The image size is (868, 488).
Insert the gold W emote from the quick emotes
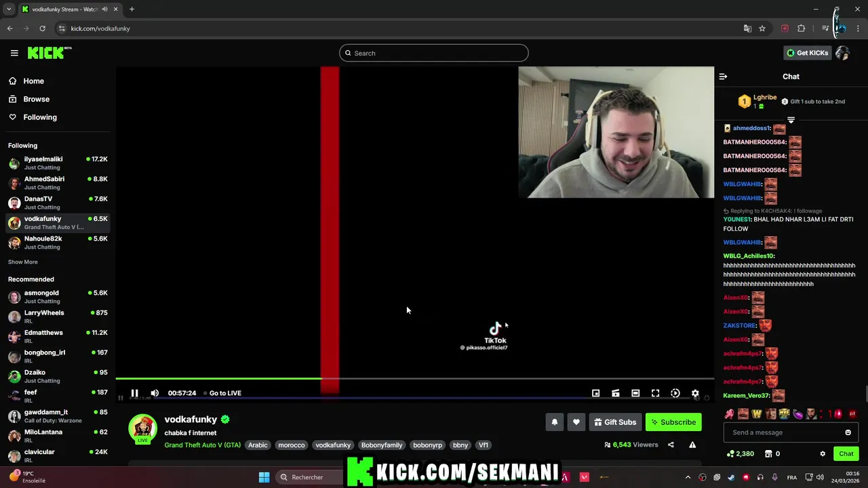(x=757, y=414)
